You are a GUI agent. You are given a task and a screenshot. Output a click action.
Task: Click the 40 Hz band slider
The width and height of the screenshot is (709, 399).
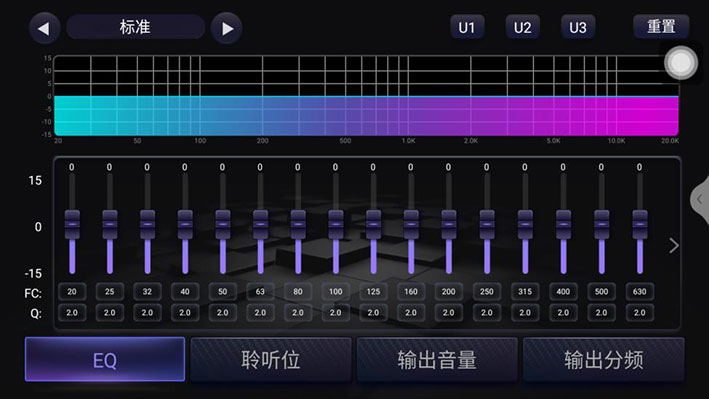(185, 224)
